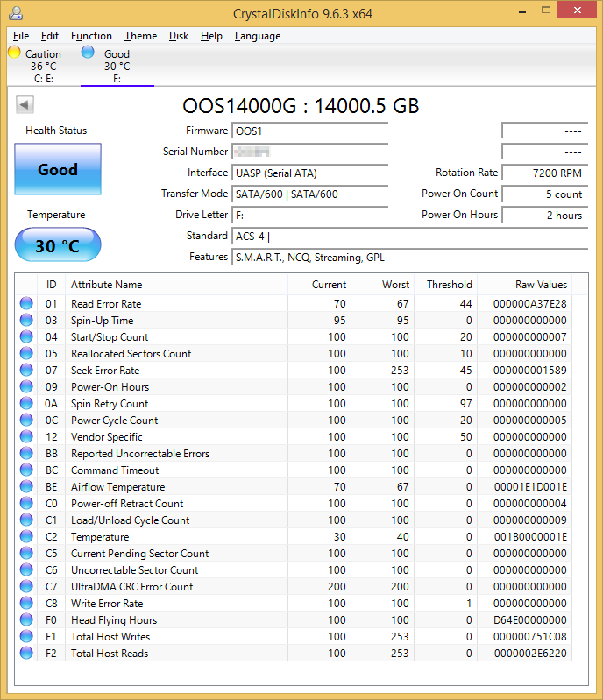Click the Current column header
The height and width of the screenshot is (700, 603).
pos(319,285)
